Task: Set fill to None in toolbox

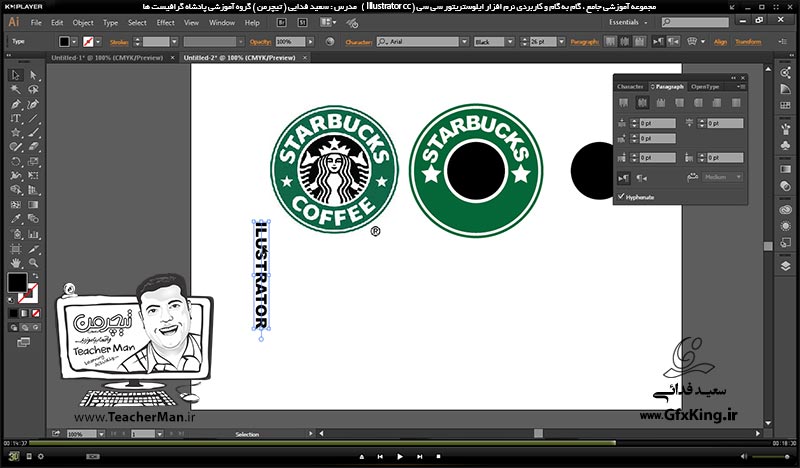Action: coord(36,313)
